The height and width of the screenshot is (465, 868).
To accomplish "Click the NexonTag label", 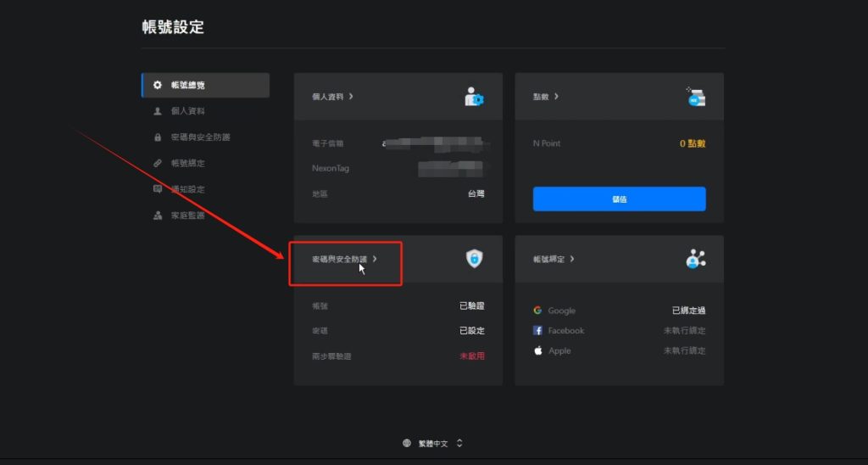I will [331, 168].
